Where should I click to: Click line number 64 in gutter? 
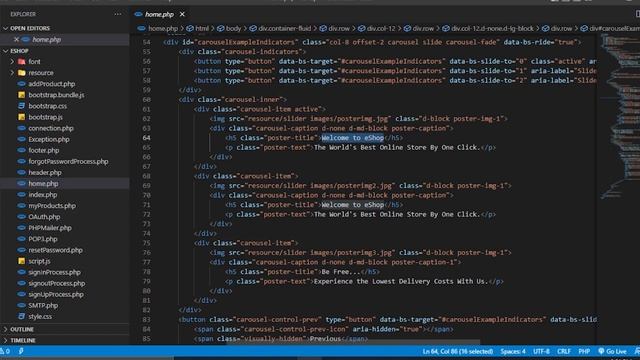tap(146, 138)
